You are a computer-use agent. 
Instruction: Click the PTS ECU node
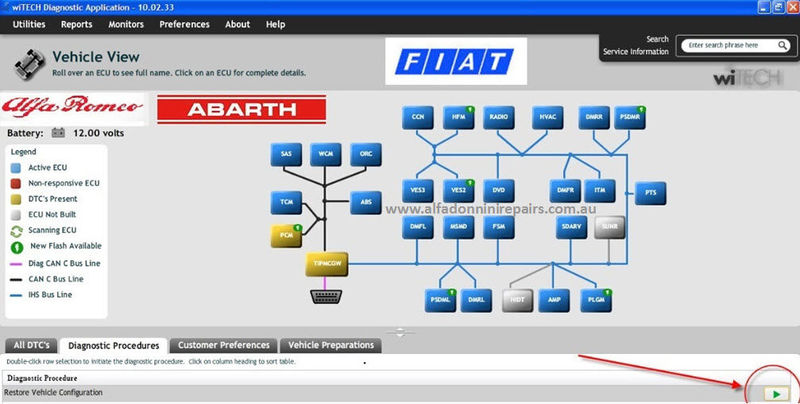click(651, 193)
